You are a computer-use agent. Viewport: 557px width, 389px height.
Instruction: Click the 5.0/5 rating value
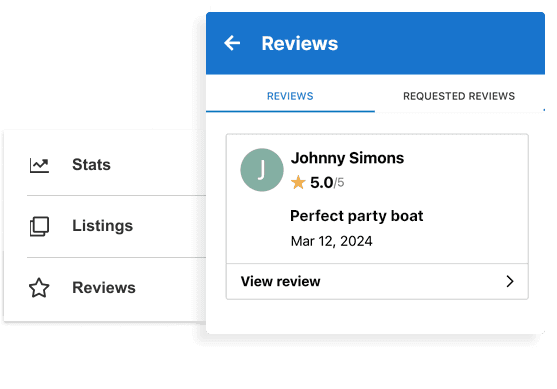327,183
